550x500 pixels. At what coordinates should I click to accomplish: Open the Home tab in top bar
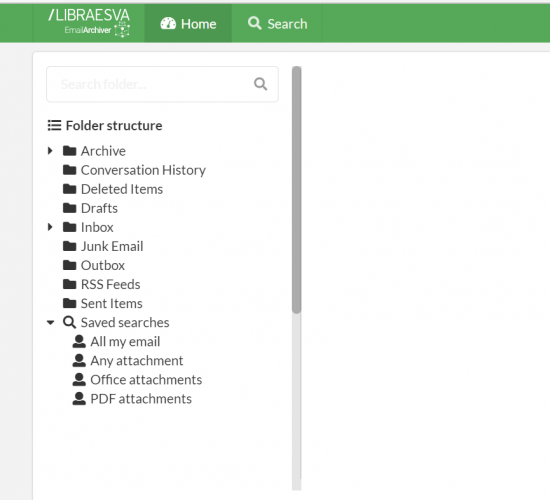click(x=188, y=24)
